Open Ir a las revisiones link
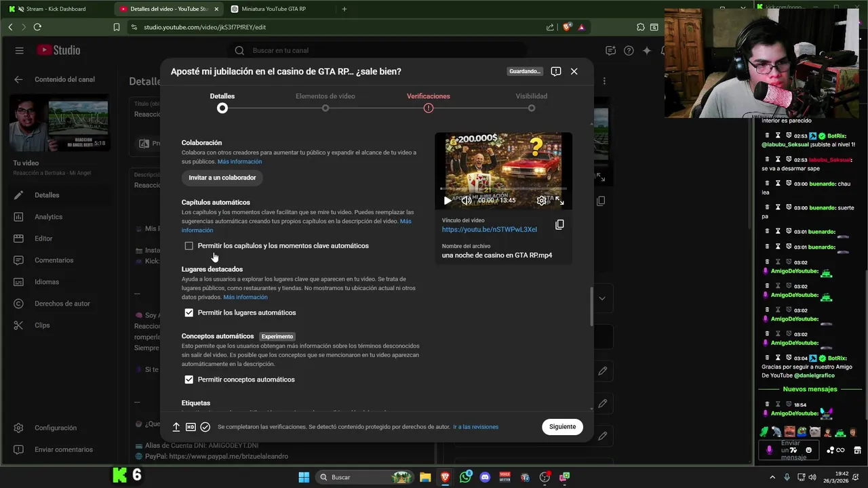The image size is (868, 488). (475, 427)
